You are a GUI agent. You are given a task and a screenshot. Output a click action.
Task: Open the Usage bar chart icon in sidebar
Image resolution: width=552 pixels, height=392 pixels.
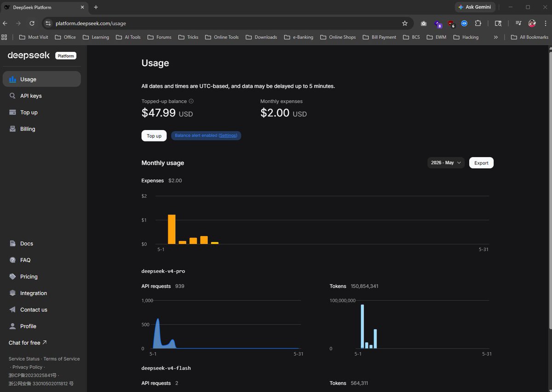pos(12,79)
